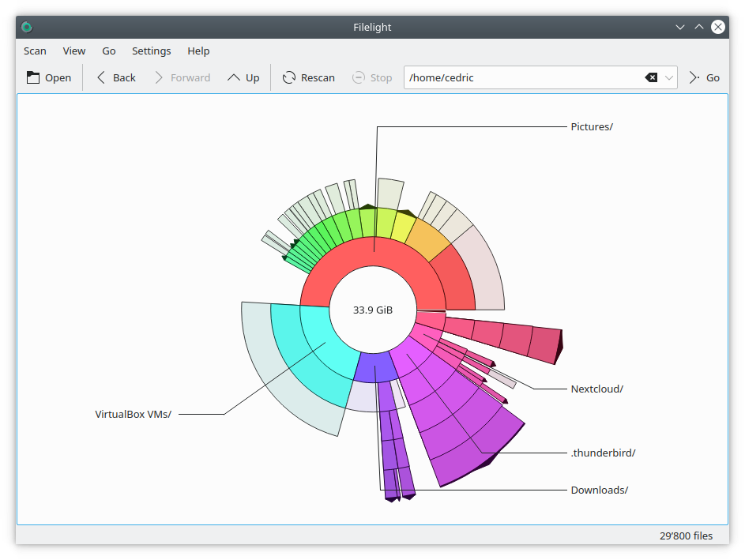Click the VirtualBox VMs/ label
This screenshot has width=745, height=560.
133,414
